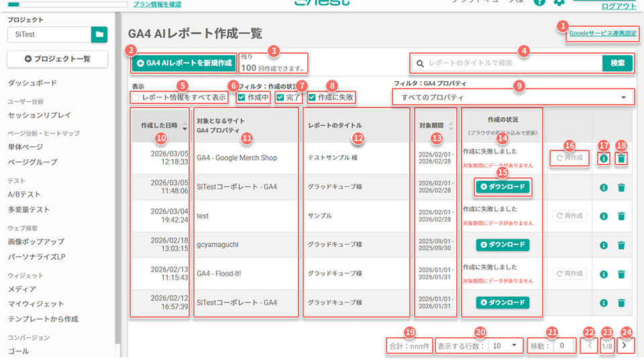Image resolution: width=644 pixels, height=360 pixels.
Task: Open 多変量テスト in sidebar
Action: 29,210
